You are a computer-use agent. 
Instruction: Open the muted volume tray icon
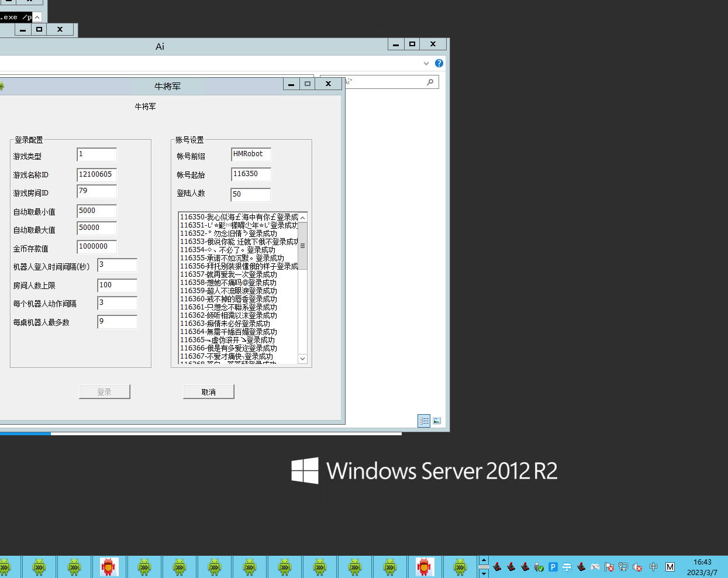click(637, 567)
